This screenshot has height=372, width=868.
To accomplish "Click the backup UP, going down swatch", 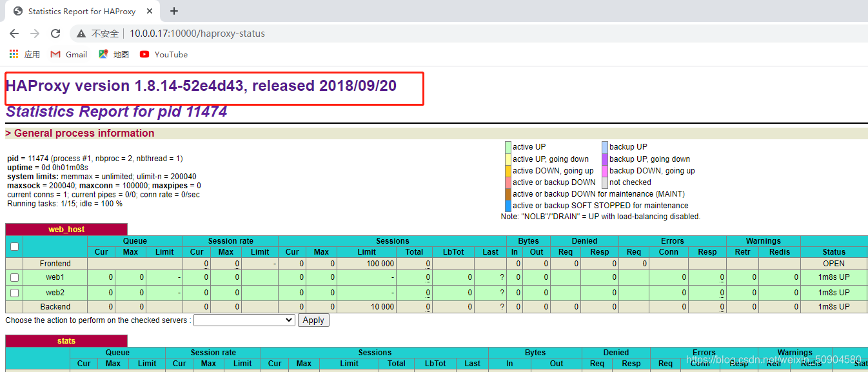I will pyautogui.click(x=605, y=159).
